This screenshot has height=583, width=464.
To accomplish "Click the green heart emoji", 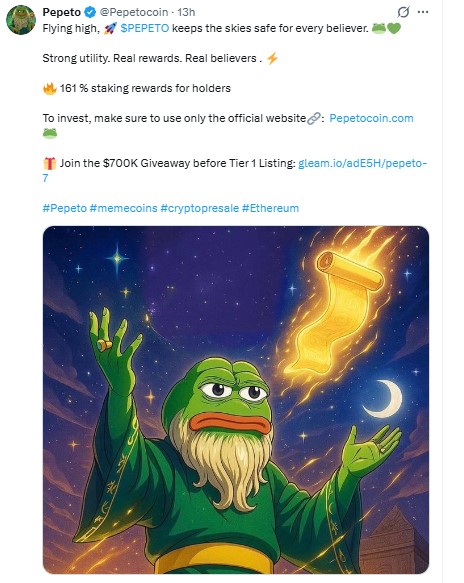I will (394, 28).
